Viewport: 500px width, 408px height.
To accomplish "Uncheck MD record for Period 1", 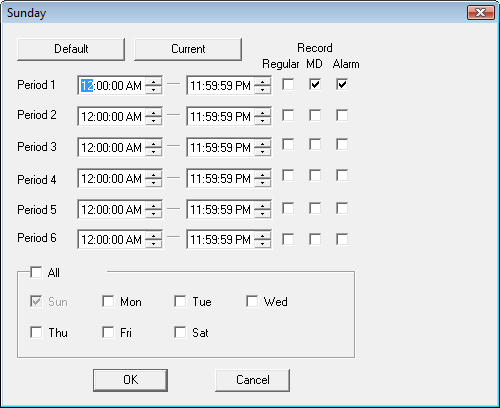I will click(x=315, y=84).
